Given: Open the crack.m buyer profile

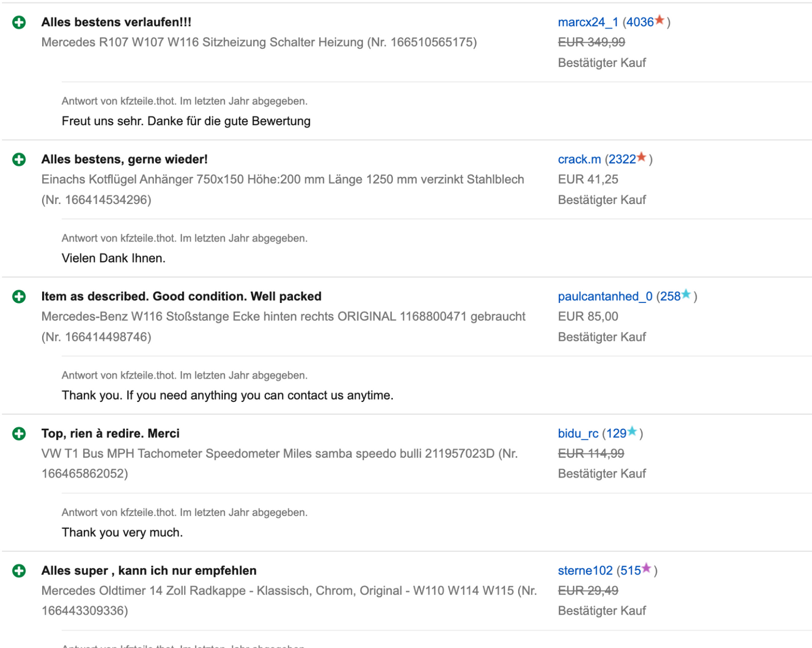Looking at the screenshot, I should coord(579,160).
